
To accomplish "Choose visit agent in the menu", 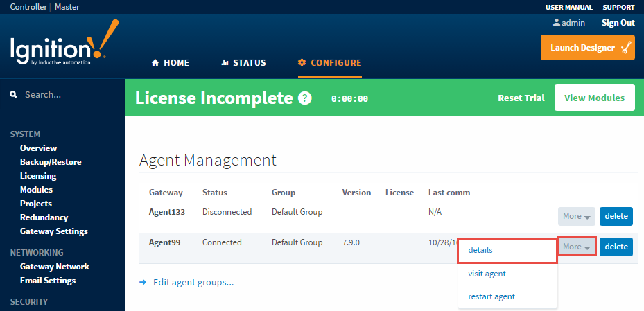I will 487,274.
